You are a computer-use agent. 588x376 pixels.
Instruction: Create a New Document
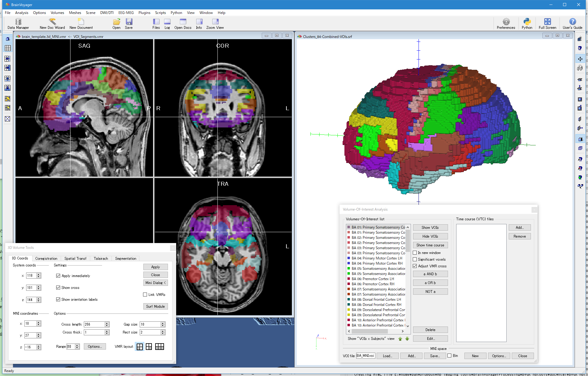[x=81, y=23]
